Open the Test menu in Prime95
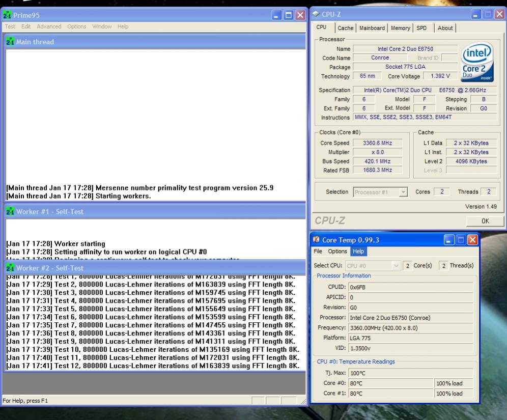507x420 pixels. coord(10,26)
